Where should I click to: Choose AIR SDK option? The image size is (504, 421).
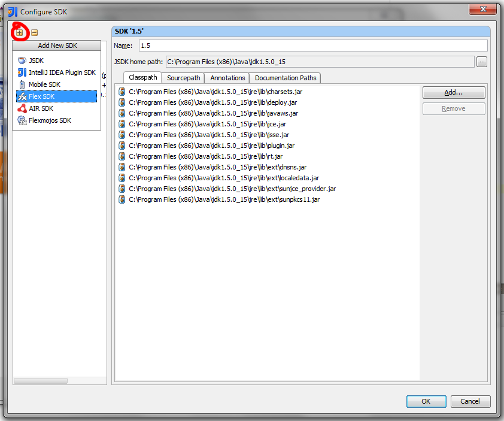pos(57,108)
